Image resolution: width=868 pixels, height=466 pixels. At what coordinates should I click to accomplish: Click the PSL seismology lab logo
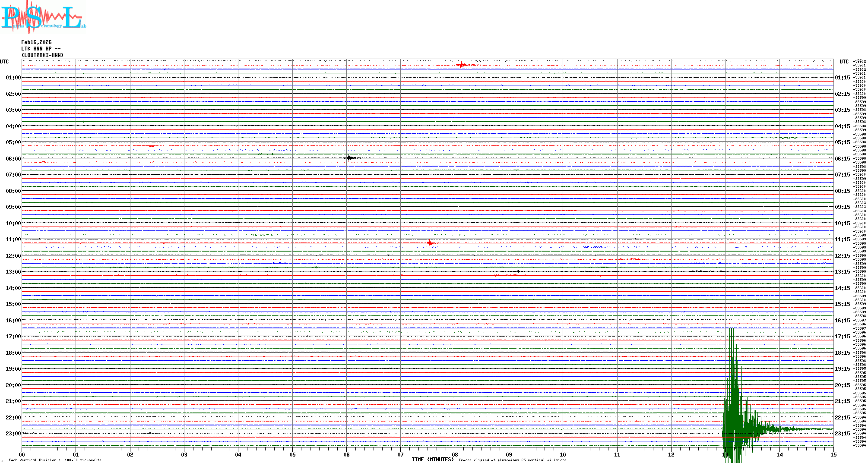(43, 17)
